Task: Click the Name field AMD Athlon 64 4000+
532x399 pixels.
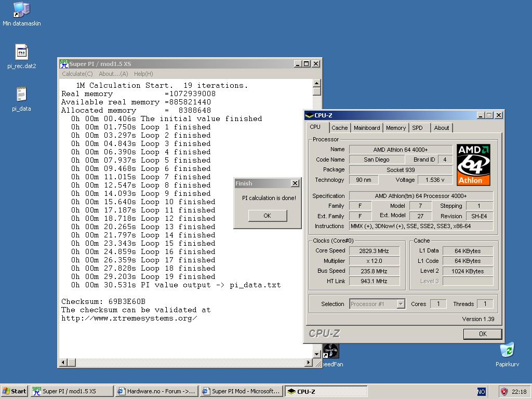Action: [x=401, y=150]
